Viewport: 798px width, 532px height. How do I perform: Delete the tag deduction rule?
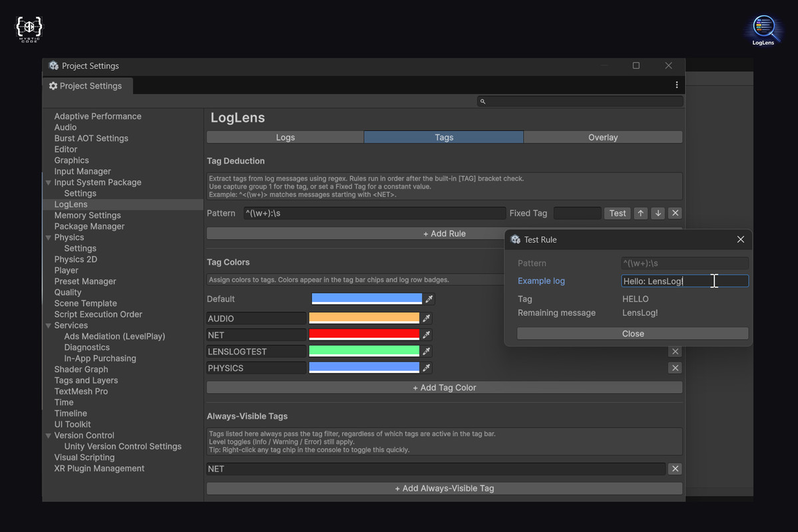point(675,213)
